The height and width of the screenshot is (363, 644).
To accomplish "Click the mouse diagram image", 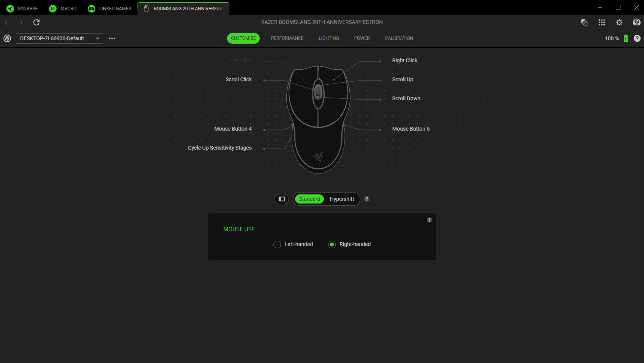I will (318, 120).
